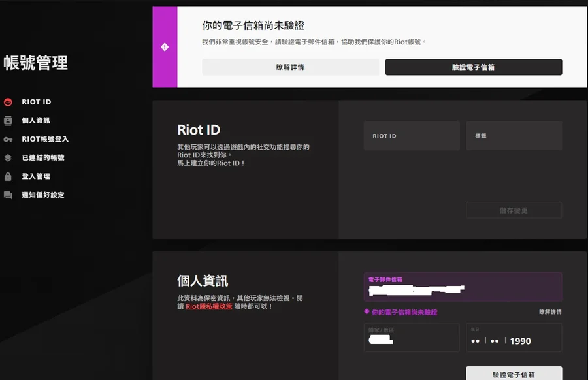Select 通知偏好設定 from sidebar
The image size is (588, 380).
click(x=43, y=195)
